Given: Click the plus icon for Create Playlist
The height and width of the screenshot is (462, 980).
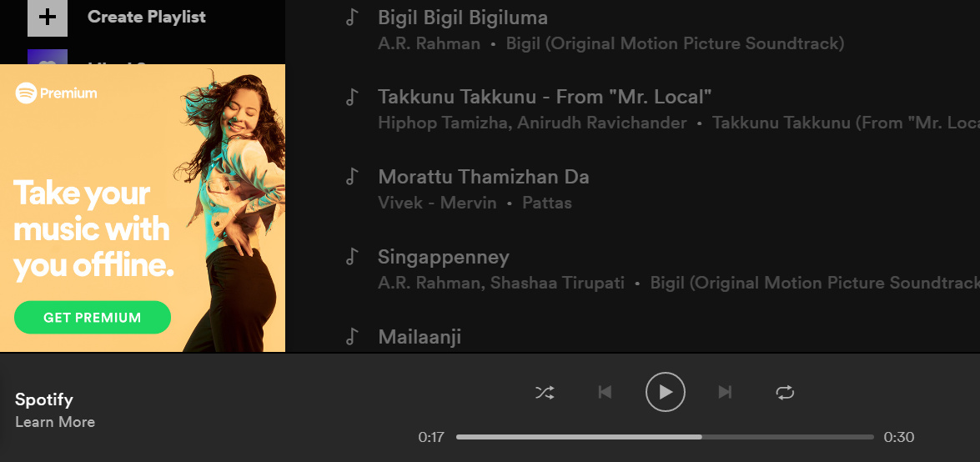Looking at the screenshot, I should [x=48, y=17].
